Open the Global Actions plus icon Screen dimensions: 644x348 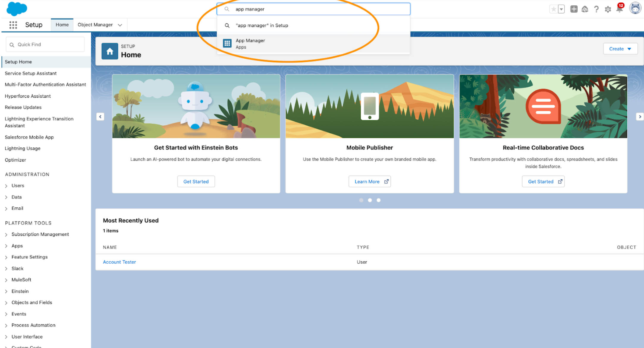point(574,9)
